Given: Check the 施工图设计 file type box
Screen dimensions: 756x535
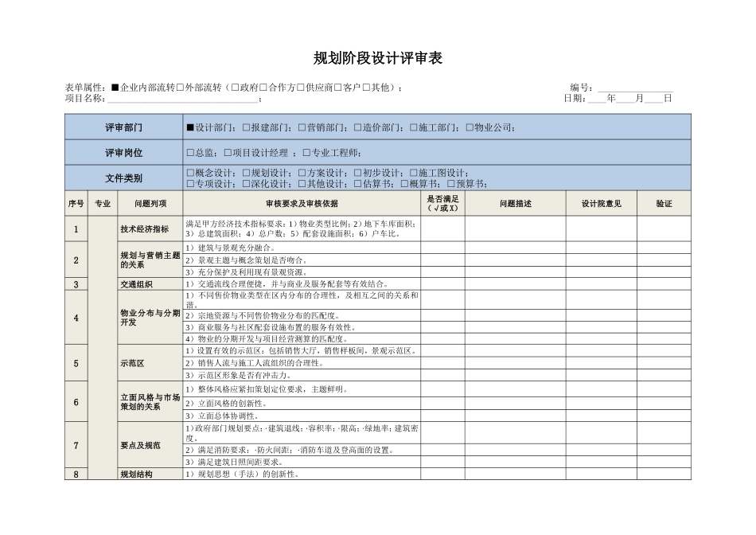Looking at the screenshot, I should click(414, 173).
